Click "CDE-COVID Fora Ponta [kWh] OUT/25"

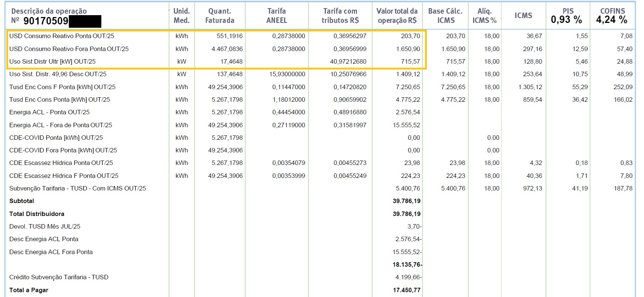[63, 150]
